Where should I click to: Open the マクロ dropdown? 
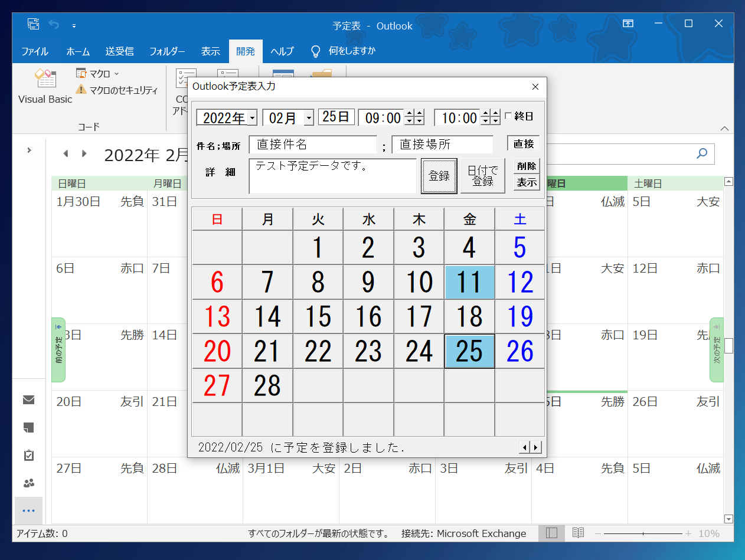point(98,74)
